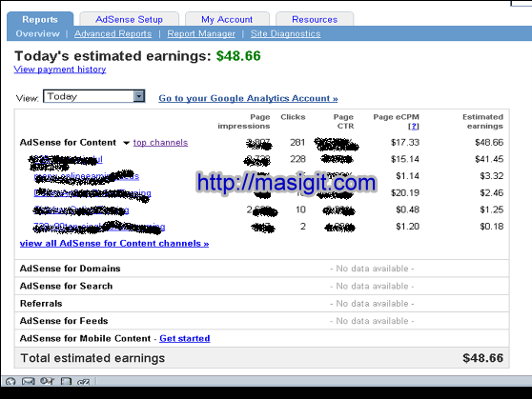Switch to the My Account tab
The width and height of the screenshot is (532, 399).
(227, 19)
